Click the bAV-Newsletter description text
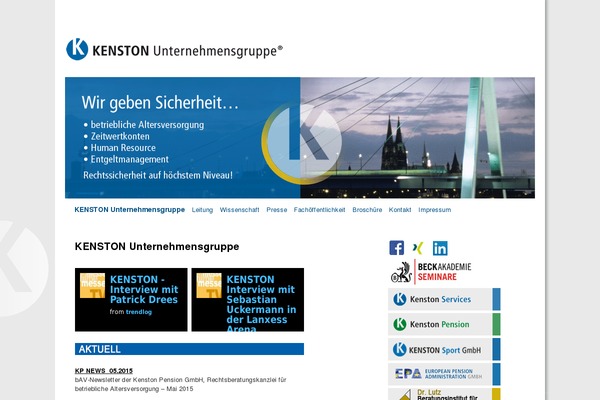Screen dimensions: 600x400 [181, 384]
